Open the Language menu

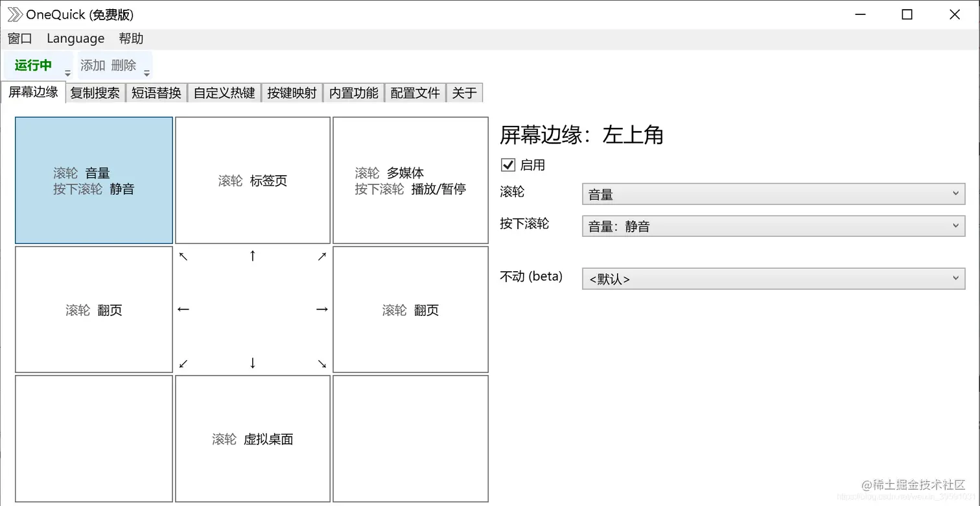coord(75,38)
